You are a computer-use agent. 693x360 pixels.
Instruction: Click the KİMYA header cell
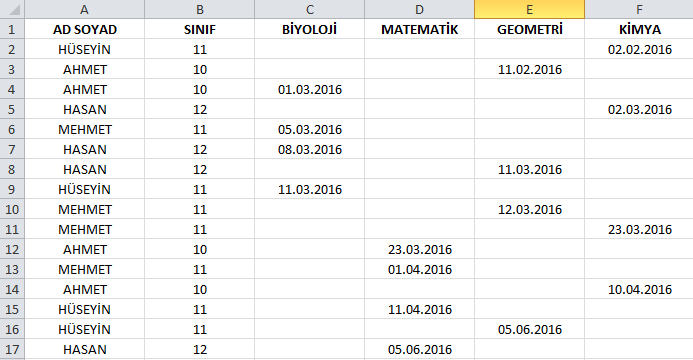[639, 29]
